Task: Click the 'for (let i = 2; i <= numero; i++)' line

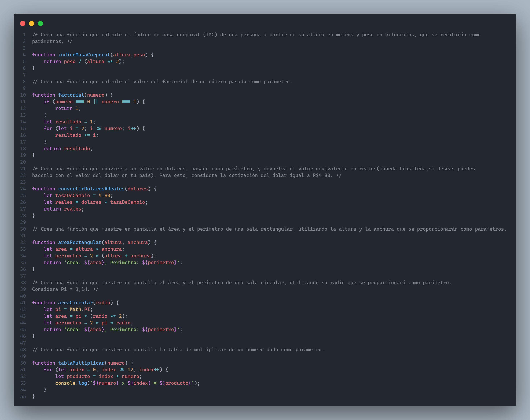Action: point(94,129)
